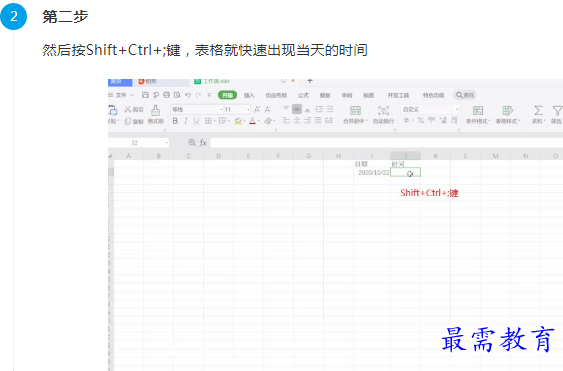Screen dimensions: 563x371
Task: Click the yellow fill color swatch
Action: pos(238,121)
